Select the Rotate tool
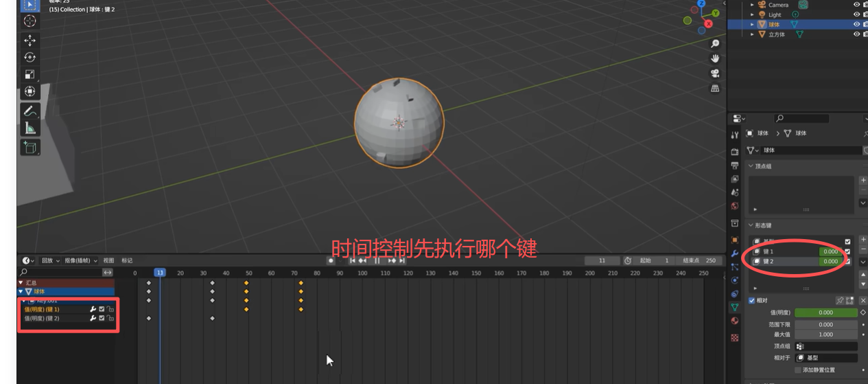The width and height of the screenshot is (868, 384). click(30, 58)
